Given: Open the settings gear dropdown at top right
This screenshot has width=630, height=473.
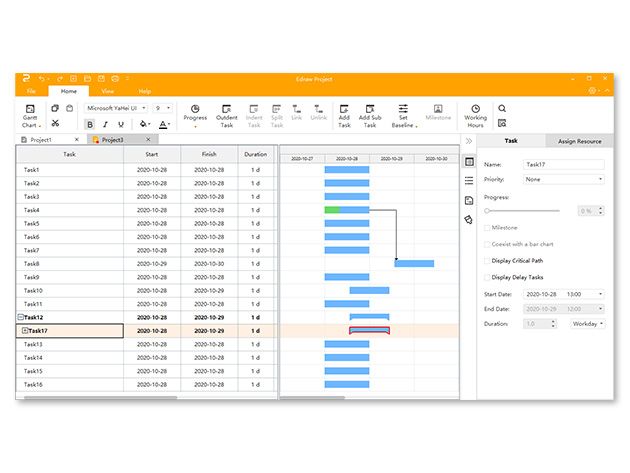Looking at the screenshot, I should click(x=594, y=91).
